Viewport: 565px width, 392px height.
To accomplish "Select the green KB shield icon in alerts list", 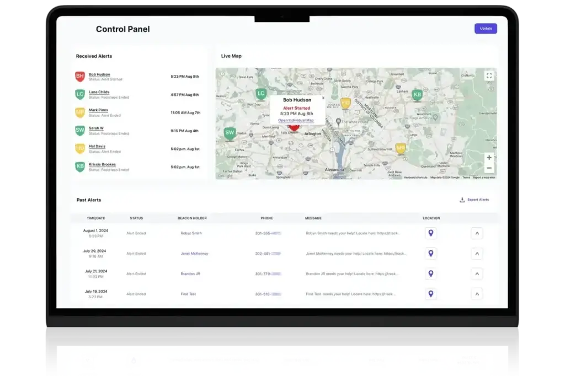I will 80,167.
